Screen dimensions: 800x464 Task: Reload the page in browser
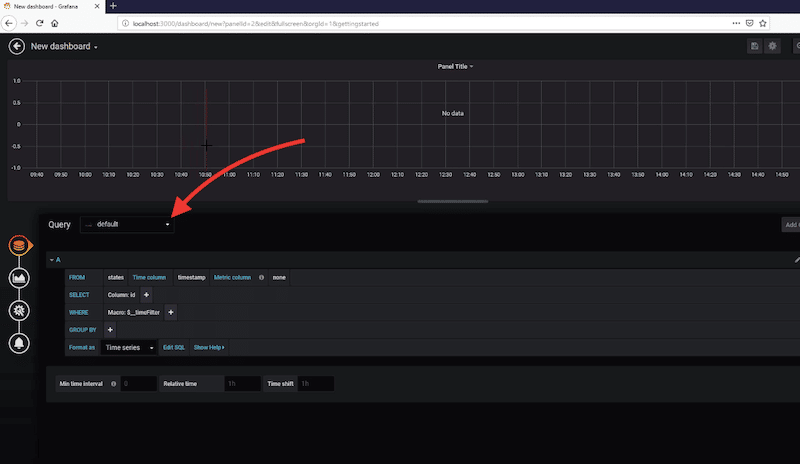coord(39,23)
